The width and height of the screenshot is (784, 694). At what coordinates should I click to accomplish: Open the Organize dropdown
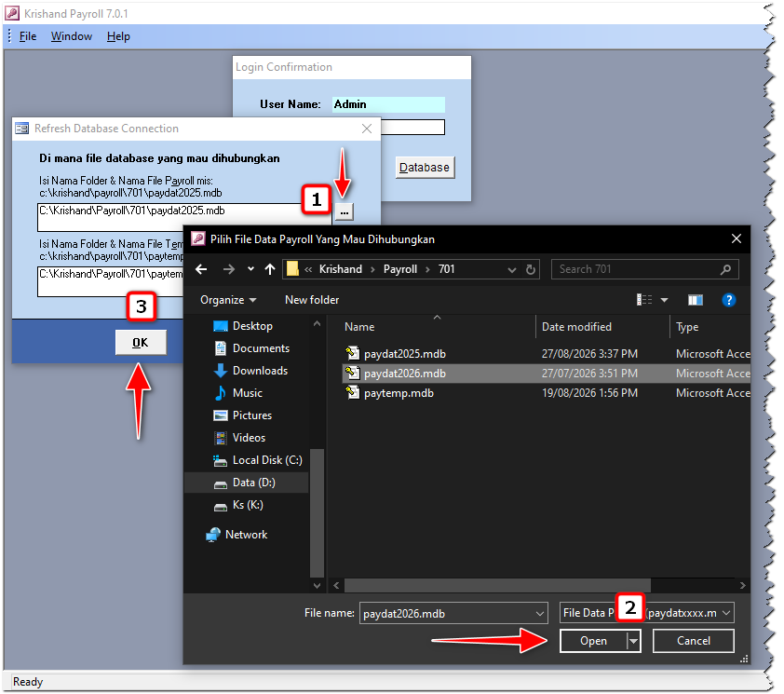pyautogui.click(x=228, y=300)
